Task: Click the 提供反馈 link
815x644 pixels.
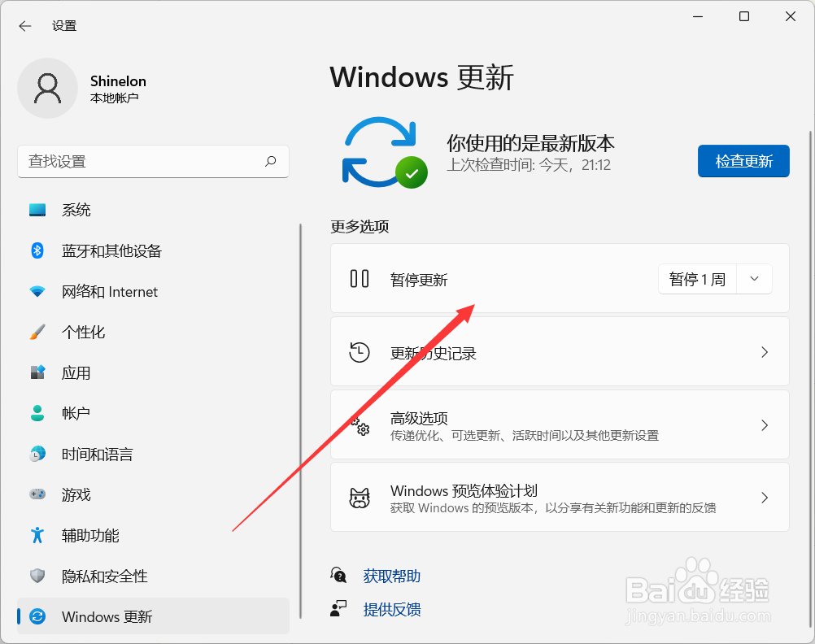Action: [x=392, y=609]
